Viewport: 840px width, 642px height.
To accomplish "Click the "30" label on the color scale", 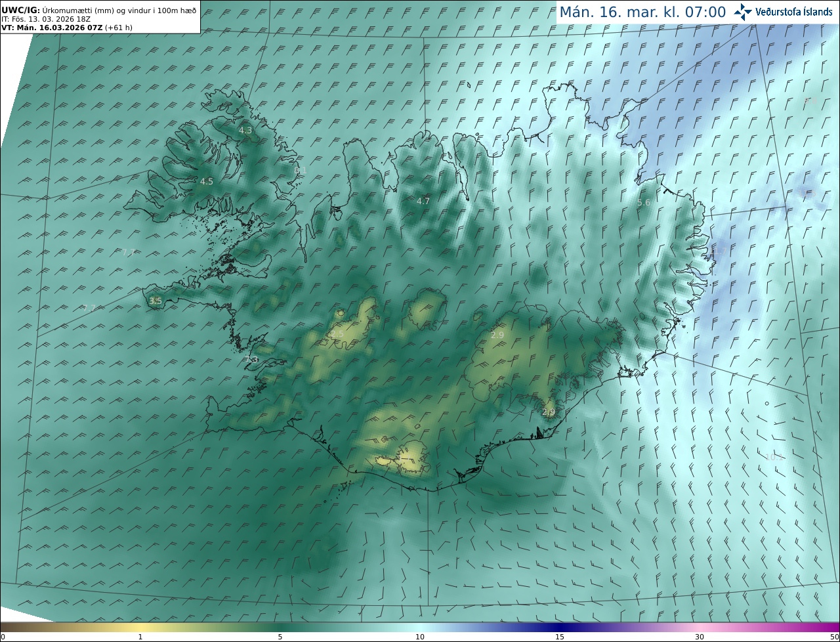I will 700,637.
